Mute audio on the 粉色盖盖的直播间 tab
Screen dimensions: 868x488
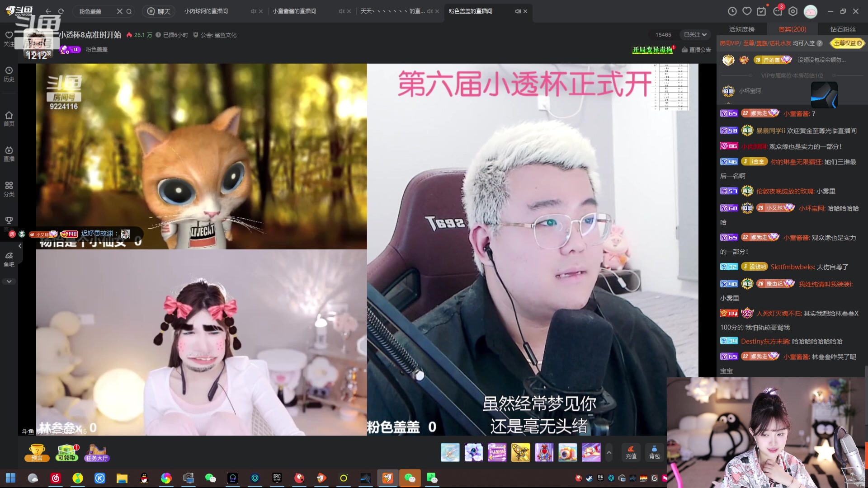click(x=518, y=11)
